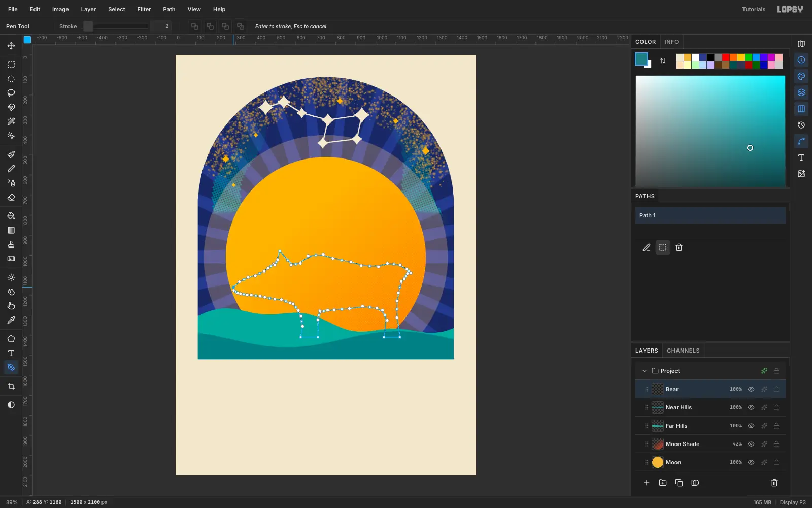This screenshot has height=508, width=812.
Task: Click the foreground color swatch
Action: tap(641, 59)
